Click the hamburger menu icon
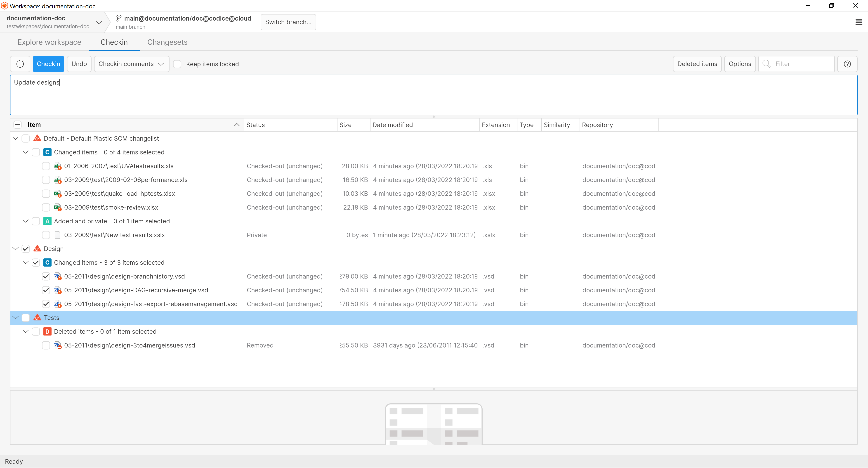The width and height of the screenshot is (868, 468). (859, 22)
